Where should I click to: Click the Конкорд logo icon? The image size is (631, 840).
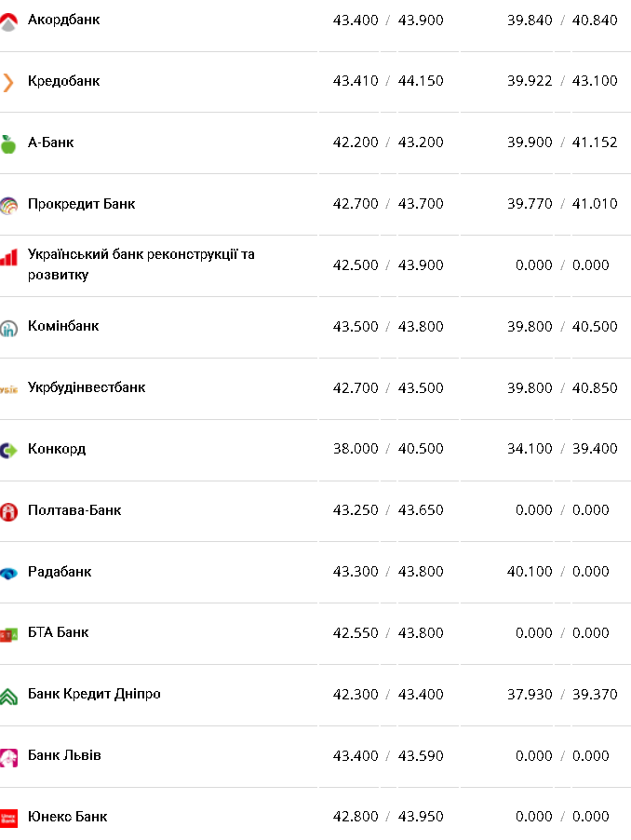pos(8,450)
